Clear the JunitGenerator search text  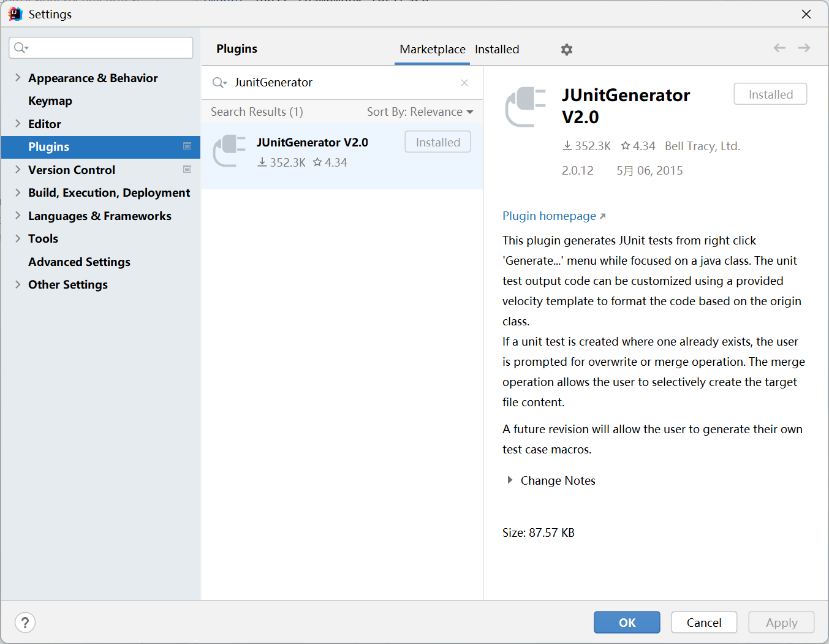click(464, 83)
